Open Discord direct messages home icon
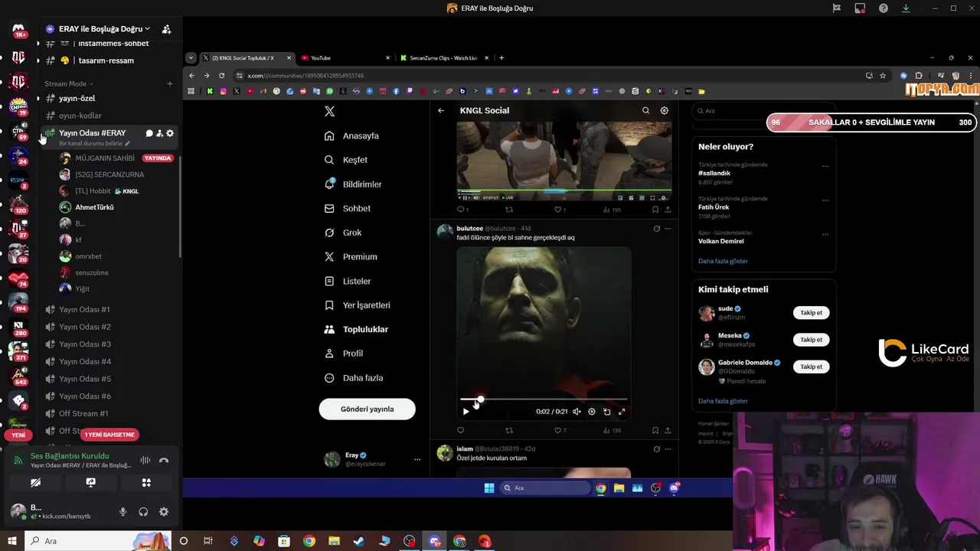 pos(18,29)
